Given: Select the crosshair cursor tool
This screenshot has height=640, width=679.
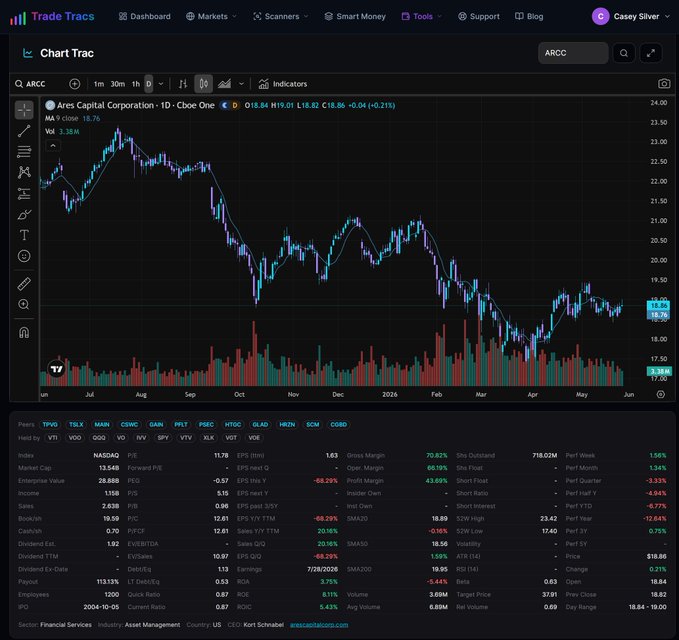Looking at the screenshot, I should (24, 110).
